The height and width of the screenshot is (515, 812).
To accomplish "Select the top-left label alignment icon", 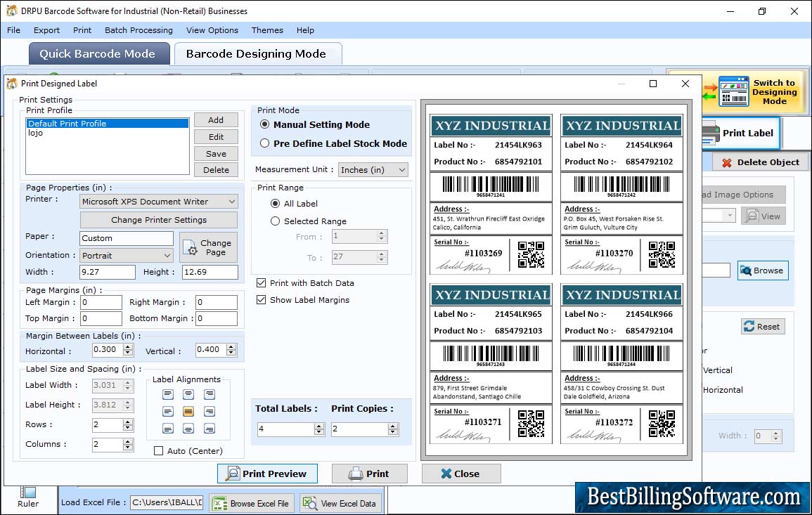I will coord(168,395).
